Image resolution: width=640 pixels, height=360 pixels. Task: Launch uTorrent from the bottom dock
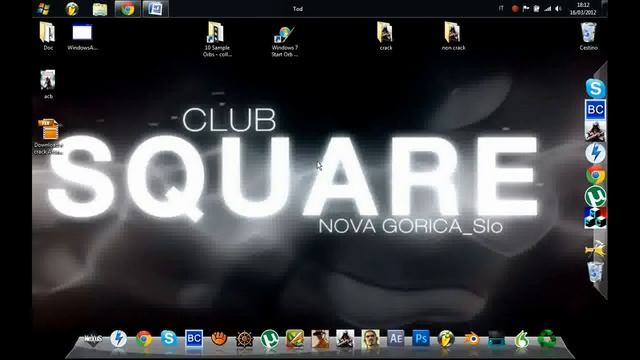(x=269, y=339)
